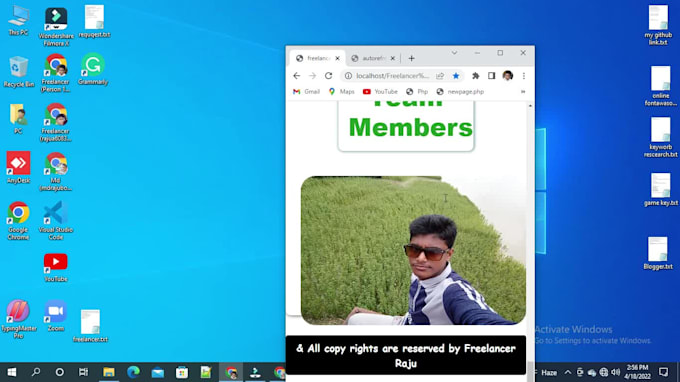Open Blogger.txt file on desktop
680x382 pixels.
pos(658,253)
